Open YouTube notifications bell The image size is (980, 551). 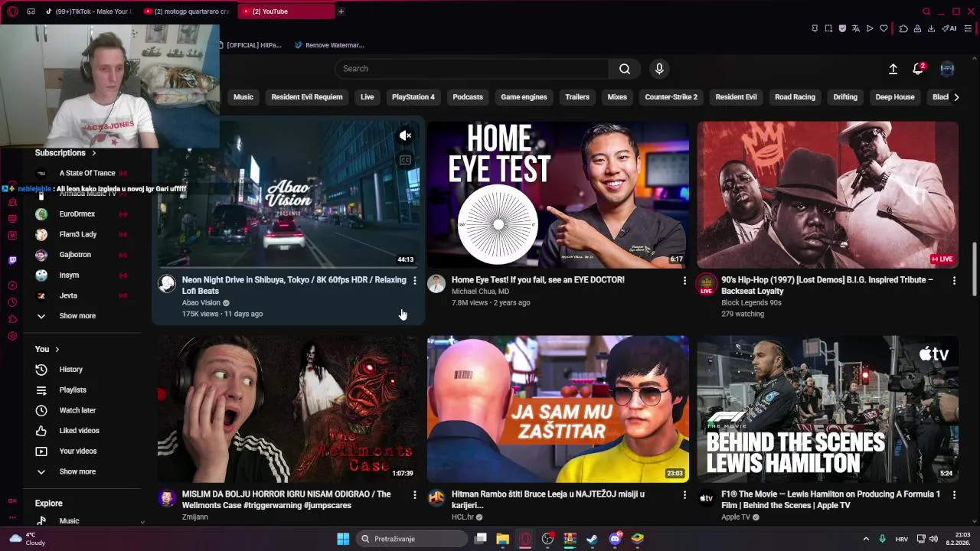click(918, 69)
